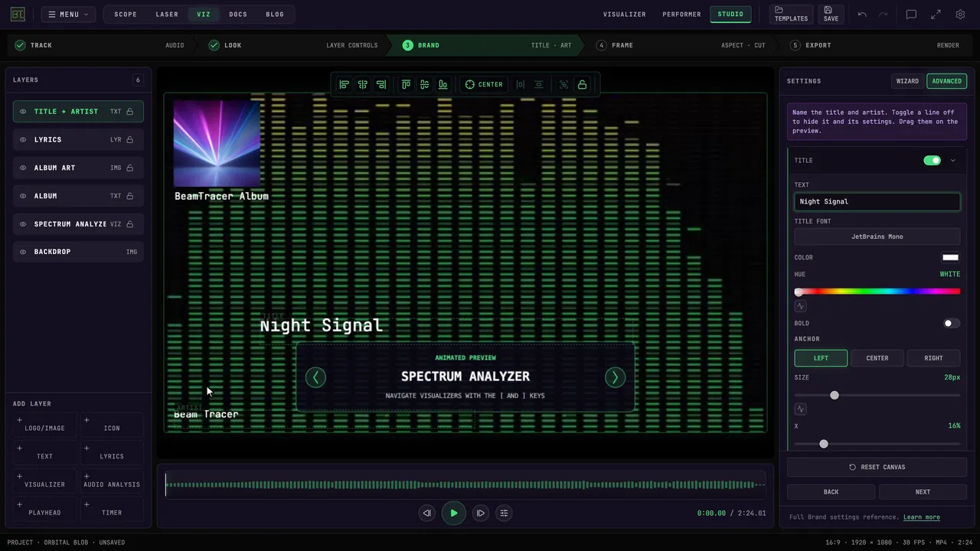The width and height of the screenshot is (980, 551).
Task: Go to next visualizer with right arrow
Action: pos(615,377)
